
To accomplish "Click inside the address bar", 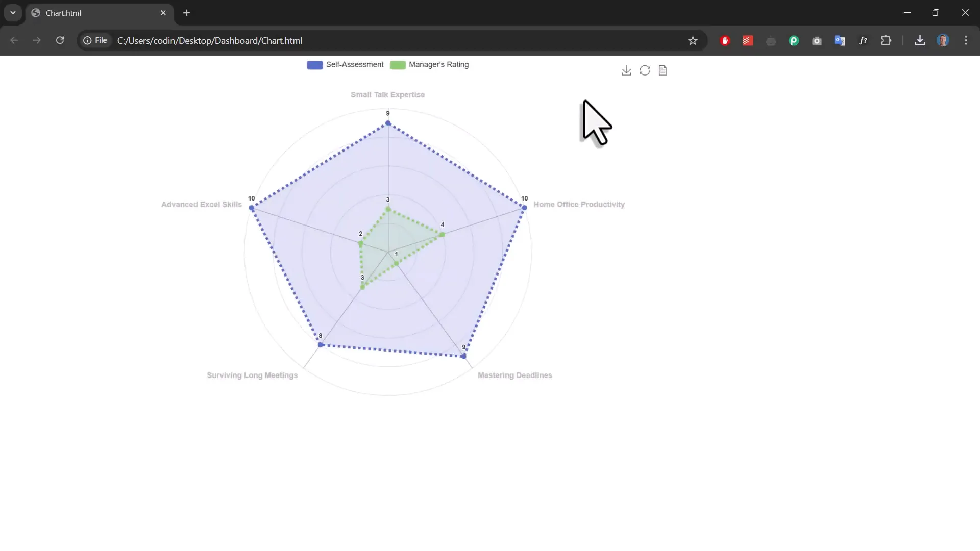I will click(357, 40).
